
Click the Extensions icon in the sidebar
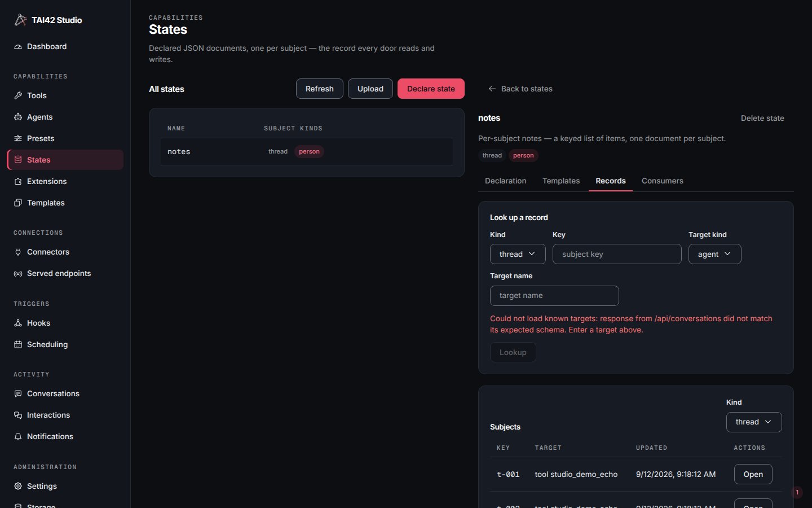pyautogui.click(x=18, y=182)
